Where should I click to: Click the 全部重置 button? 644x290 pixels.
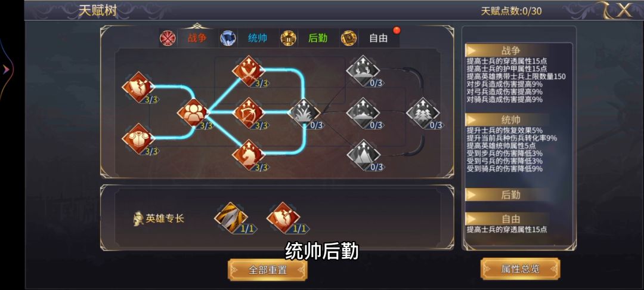[267, 270]
